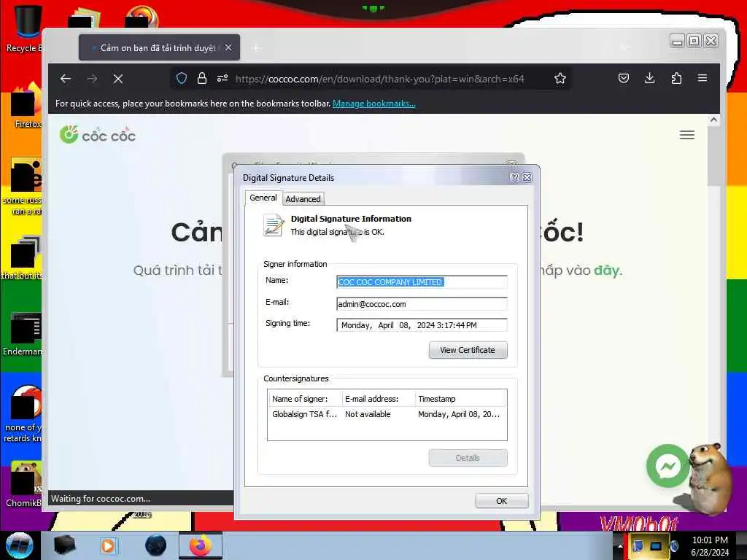Click the disabled Details button
This screenshot has width=747, height=560.
[x=468, y=458]
